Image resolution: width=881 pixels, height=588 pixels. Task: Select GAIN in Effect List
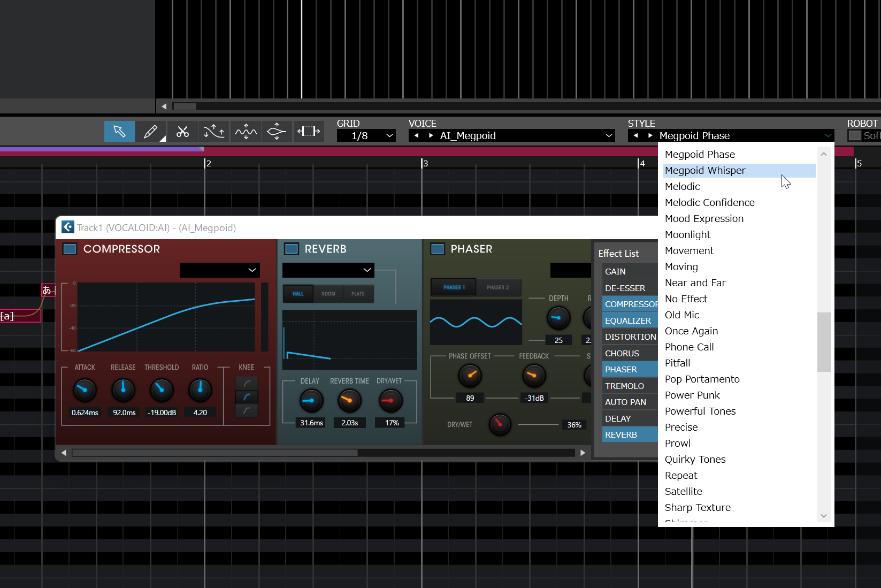coord(630,272)
